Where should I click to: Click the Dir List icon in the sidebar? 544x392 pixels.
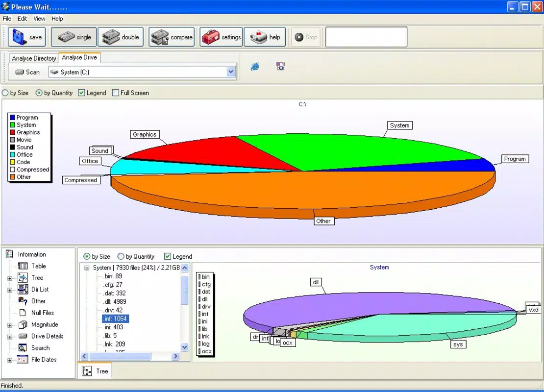(23, 289)
